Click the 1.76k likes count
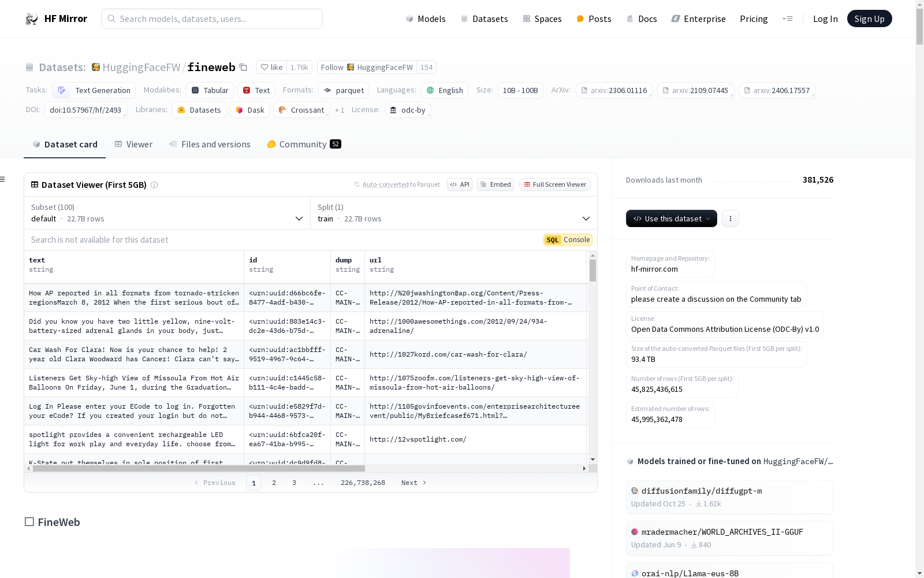 (299, 68)
